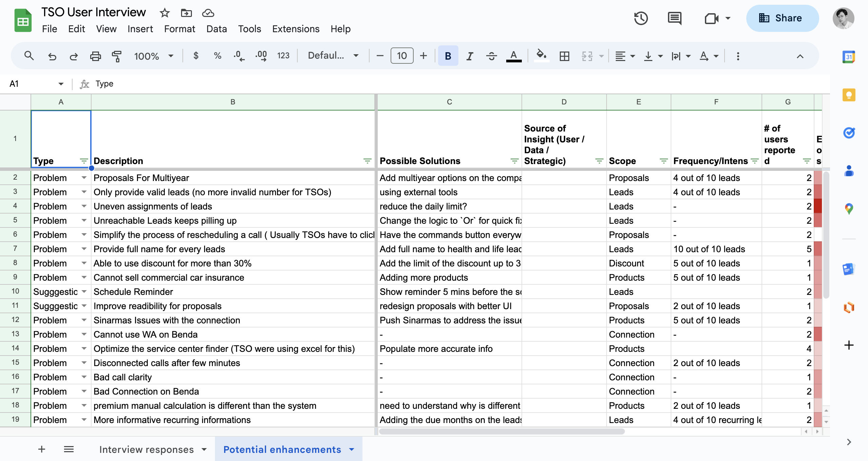Decrease the font size
The width and height of the screenshot is (868, 461).
tap(380, 56)
